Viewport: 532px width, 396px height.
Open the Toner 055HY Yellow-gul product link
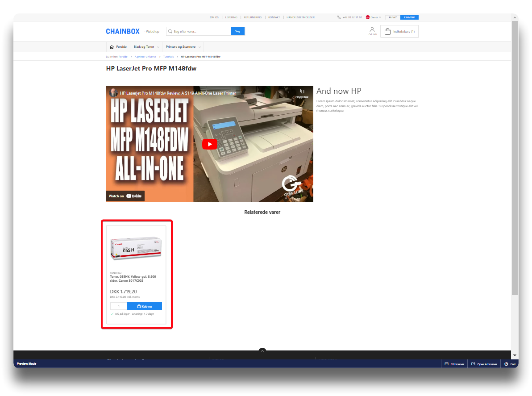click(x=133, y=279)
